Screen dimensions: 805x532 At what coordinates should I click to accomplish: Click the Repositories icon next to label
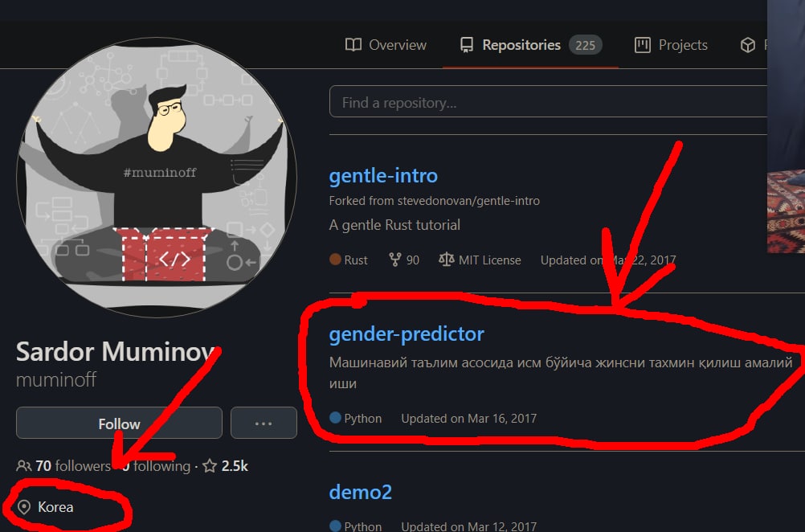[x=467, y=45]
